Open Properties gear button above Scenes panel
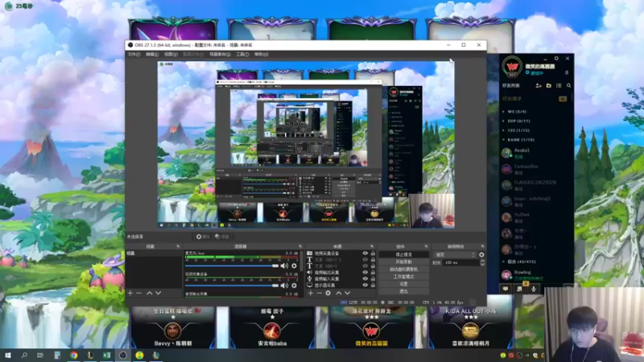The image size is (644, 362). tap(203, 237)
